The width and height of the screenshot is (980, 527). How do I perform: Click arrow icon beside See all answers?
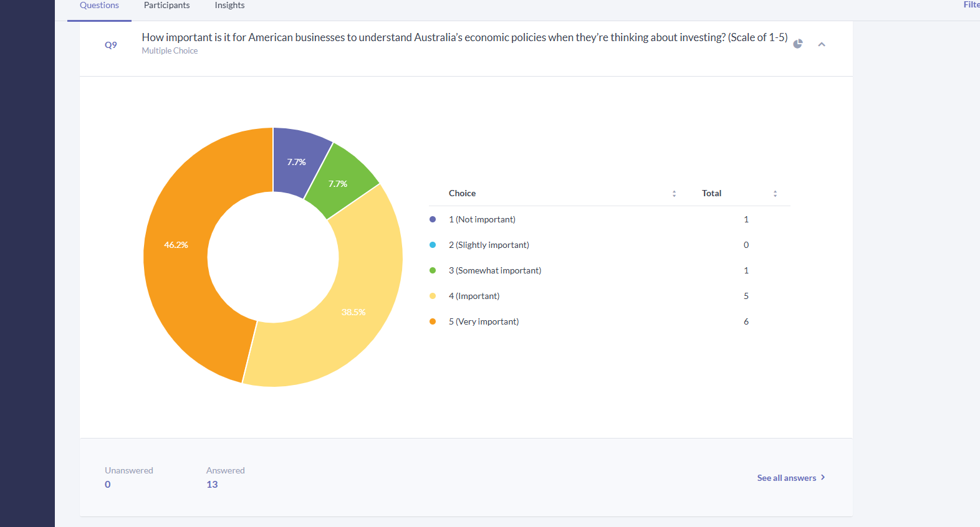pos(823,477)
